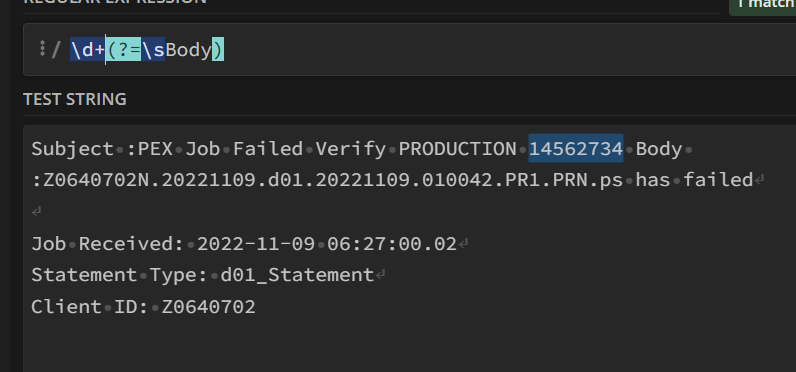The width and height of the screenshot is (796, 372).
Task: Click the word Body after highlighted number
Action: coord(659,149)
